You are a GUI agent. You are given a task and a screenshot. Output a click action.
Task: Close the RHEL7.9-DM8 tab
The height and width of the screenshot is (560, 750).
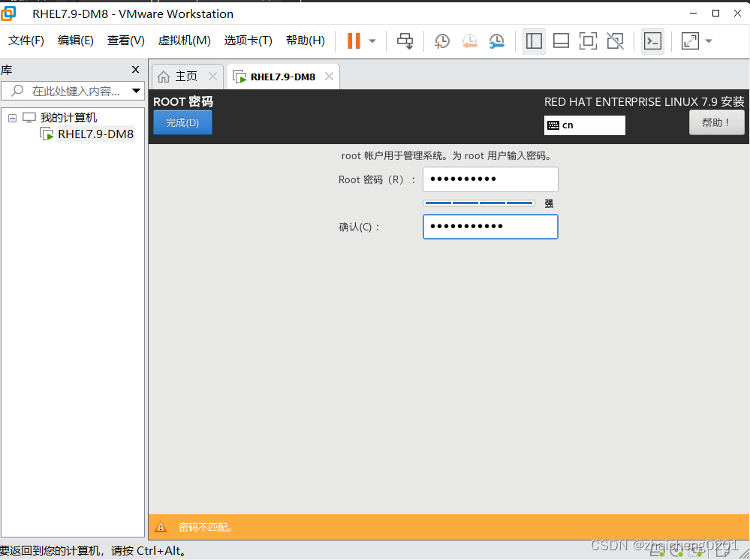click(x=329, y=77)
